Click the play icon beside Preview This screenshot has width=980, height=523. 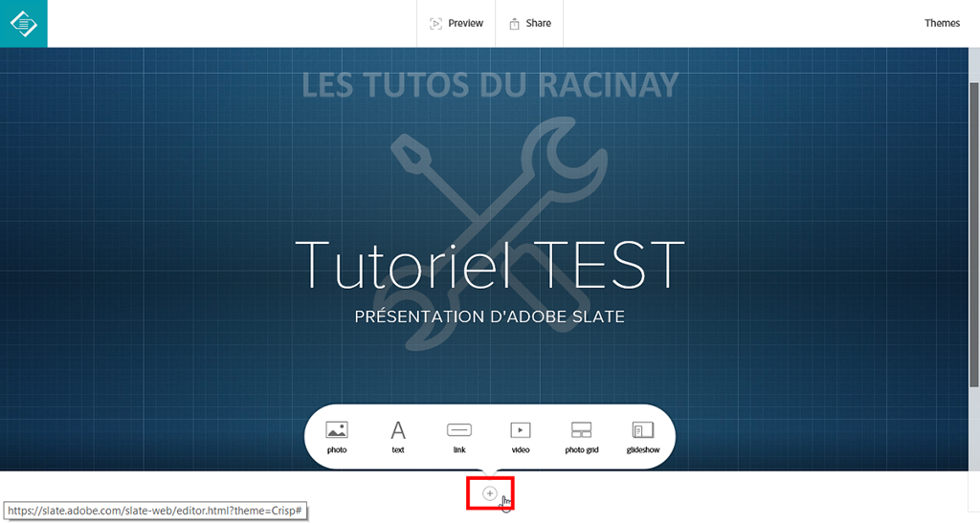tap(435, 23)
